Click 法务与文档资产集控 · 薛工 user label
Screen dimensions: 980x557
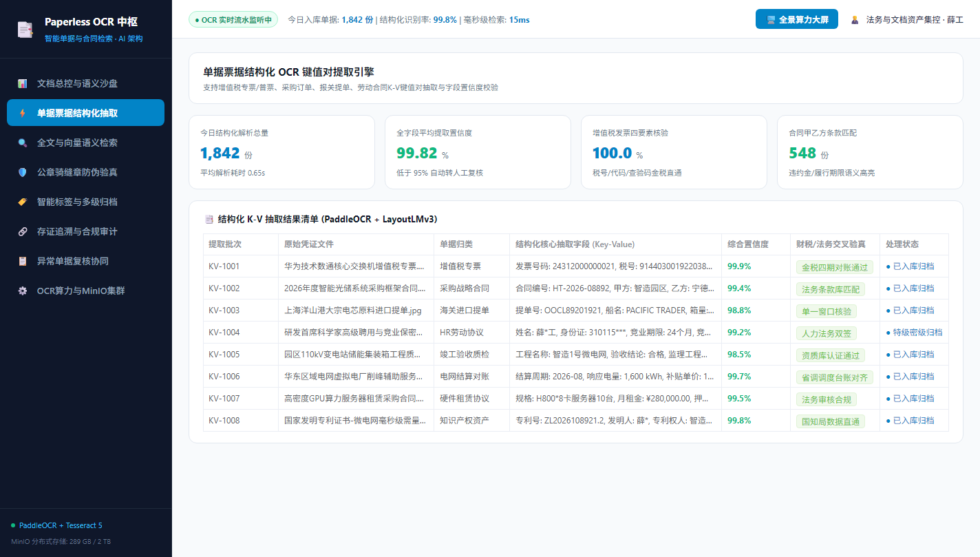point(915,20)
